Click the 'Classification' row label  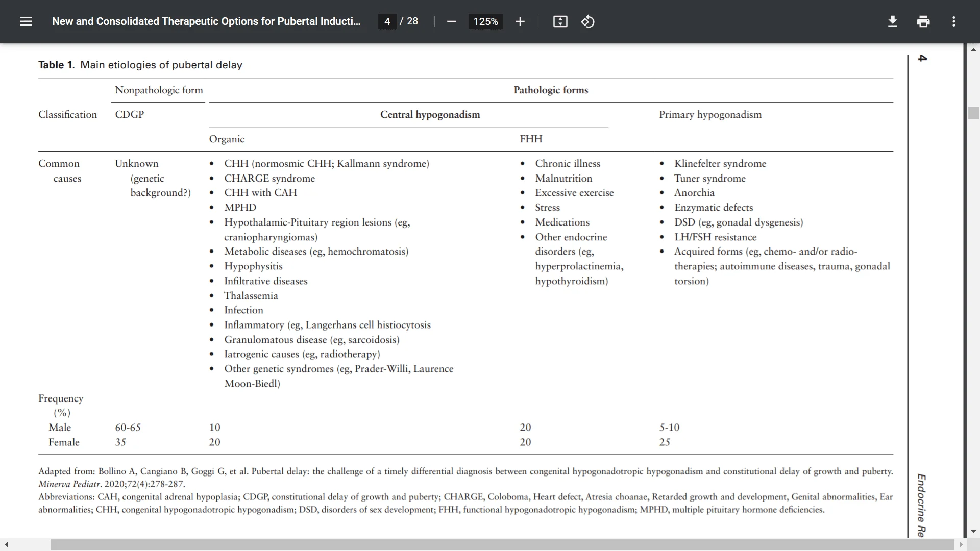tap(67, 115)
